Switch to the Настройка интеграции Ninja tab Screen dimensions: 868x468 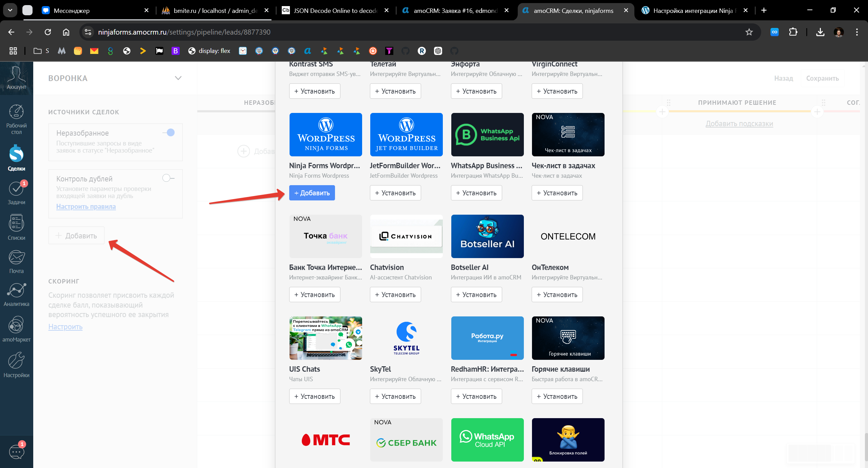click(692, 11)
